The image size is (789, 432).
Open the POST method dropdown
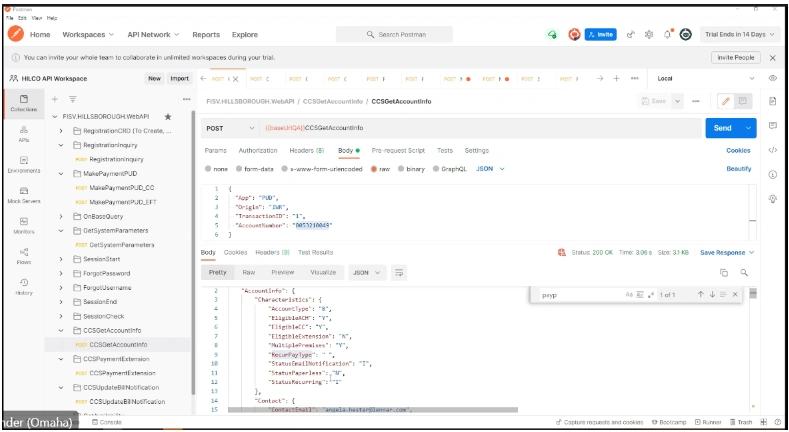click(230, 128)
